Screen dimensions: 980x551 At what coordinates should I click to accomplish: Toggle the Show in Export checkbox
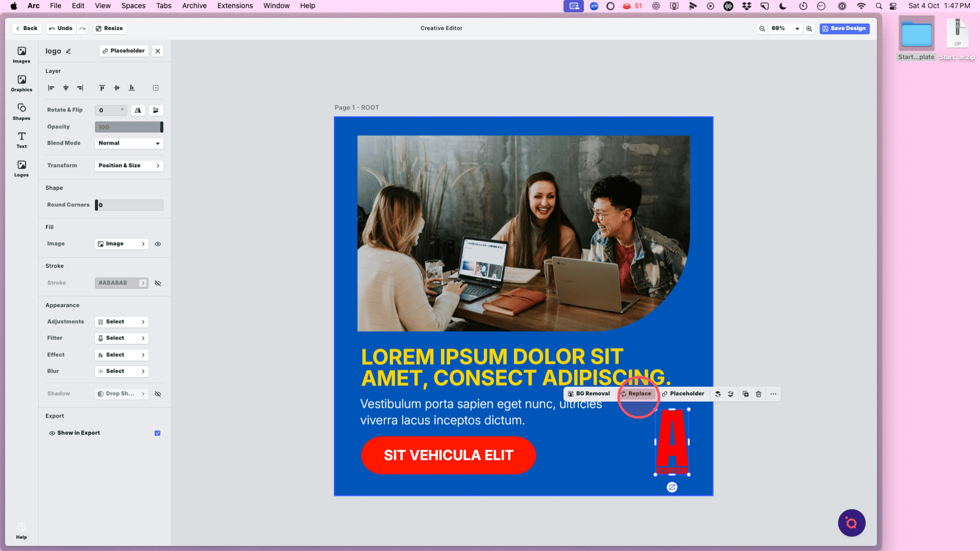pos(157,433)
